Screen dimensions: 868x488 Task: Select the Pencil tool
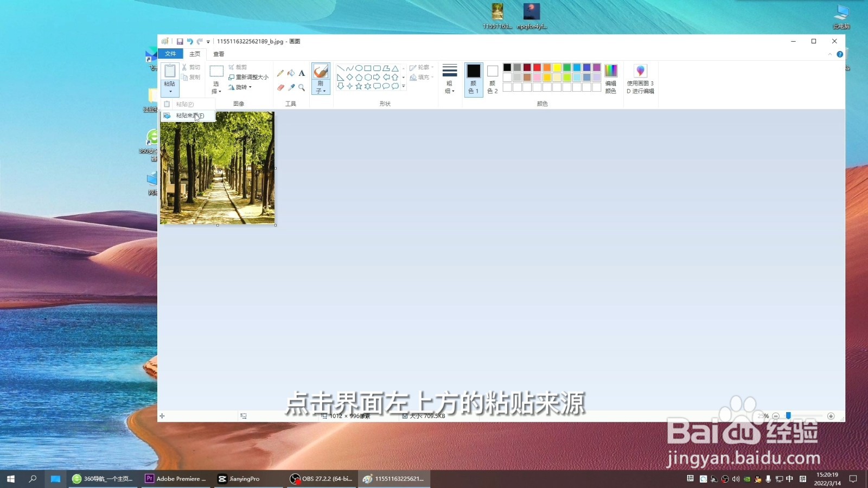[x=280, y=73]
